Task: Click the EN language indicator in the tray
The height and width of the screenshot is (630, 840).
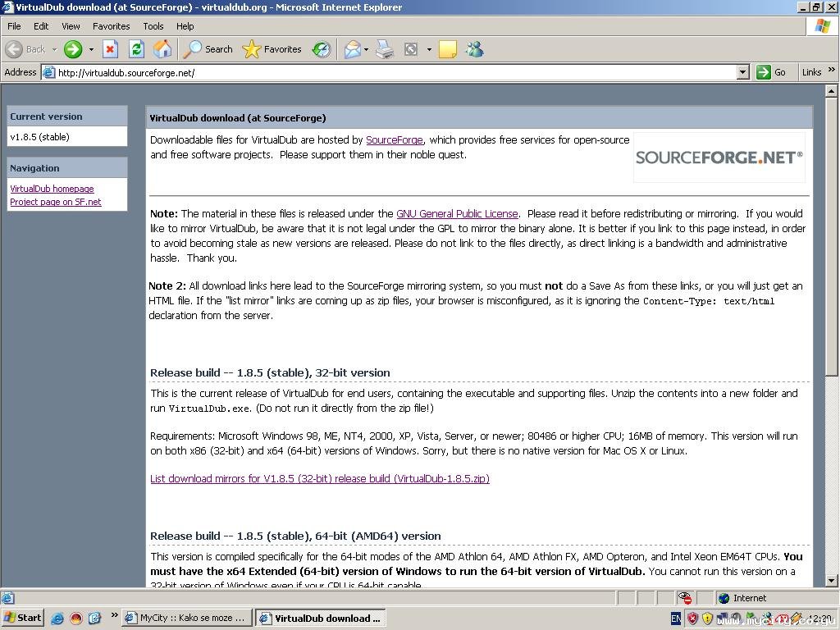Action: 676,619
